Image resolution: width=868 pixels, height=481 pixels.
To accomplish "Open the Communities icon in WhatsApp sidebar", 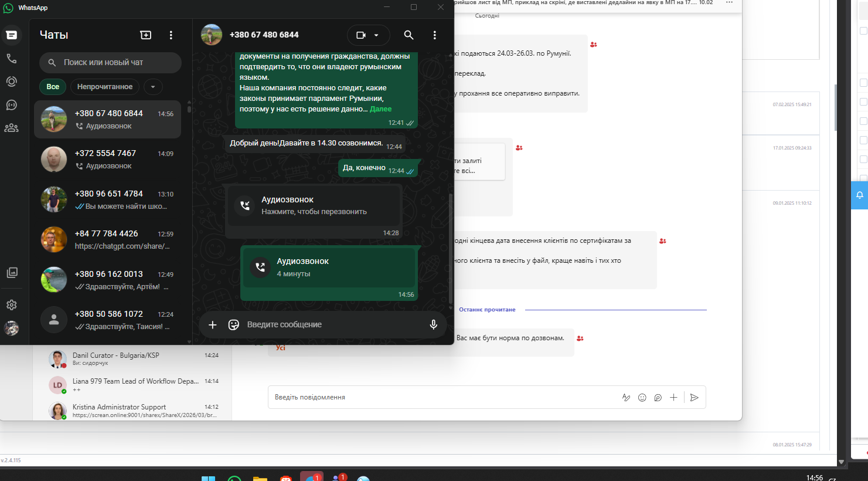I will click(12, 128).
